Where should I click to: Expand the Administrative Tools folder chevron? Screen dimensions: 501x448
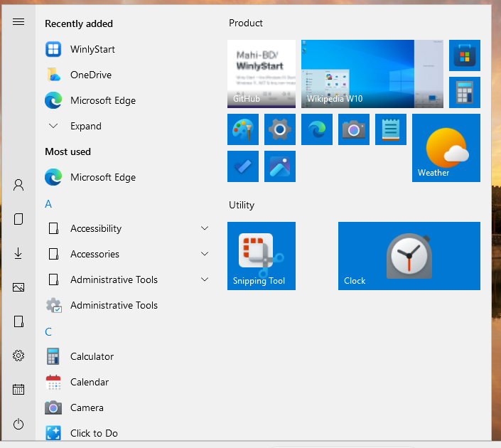(205, 279)
